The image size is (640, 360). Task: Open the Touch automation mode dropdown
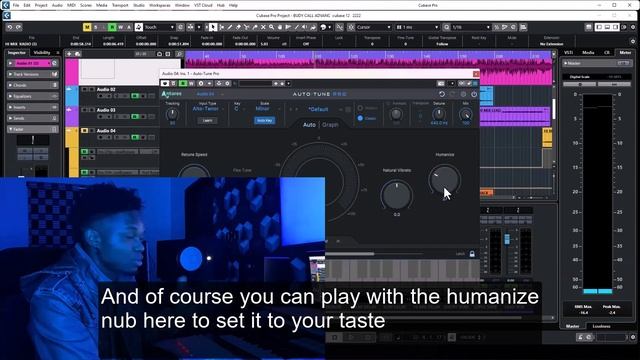tap(160, 27)
